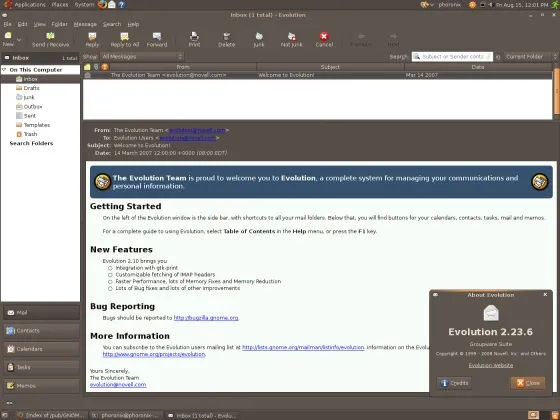Open the search type magnifier icon
The image size is (560, 420).
(417, 56)
